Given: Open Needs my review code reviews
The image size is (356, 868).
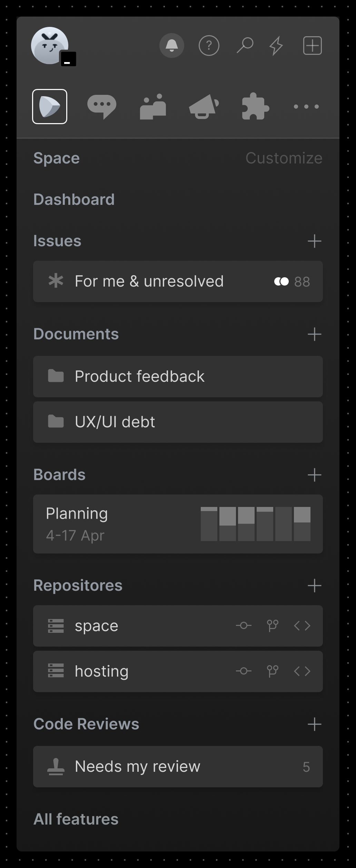Looking at the screenshot, I should pyautogui.click(x=178, y=767).
